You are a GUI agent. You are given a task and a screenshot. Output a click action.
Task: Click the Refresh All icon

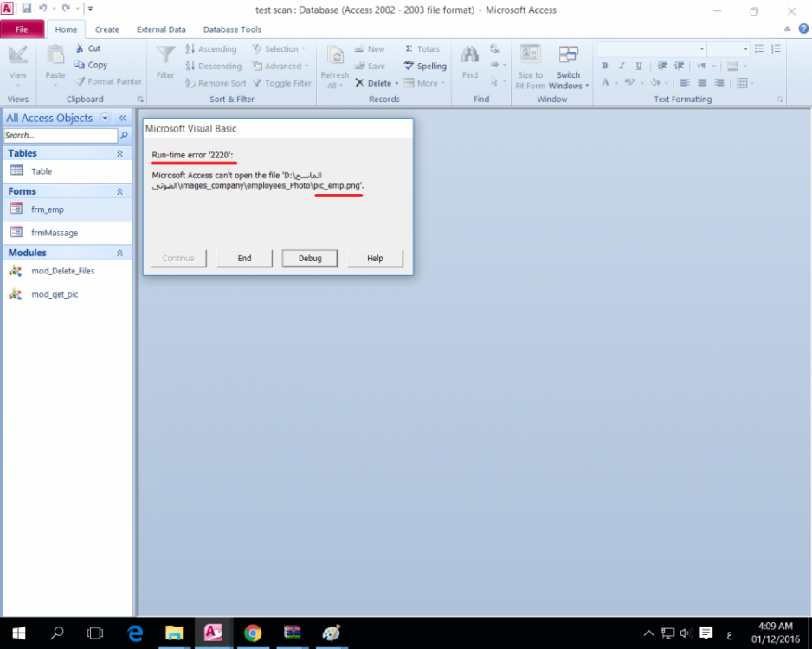tap(335, 56)
